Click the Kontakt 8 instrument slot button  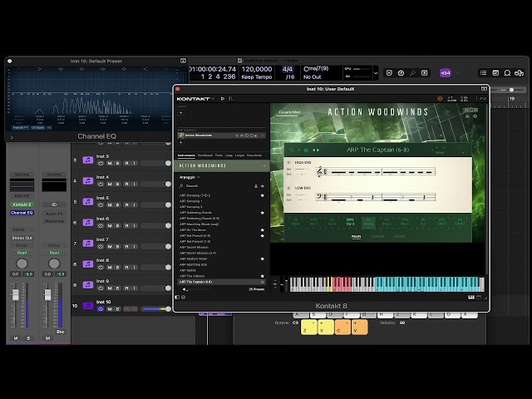(22, 204)
